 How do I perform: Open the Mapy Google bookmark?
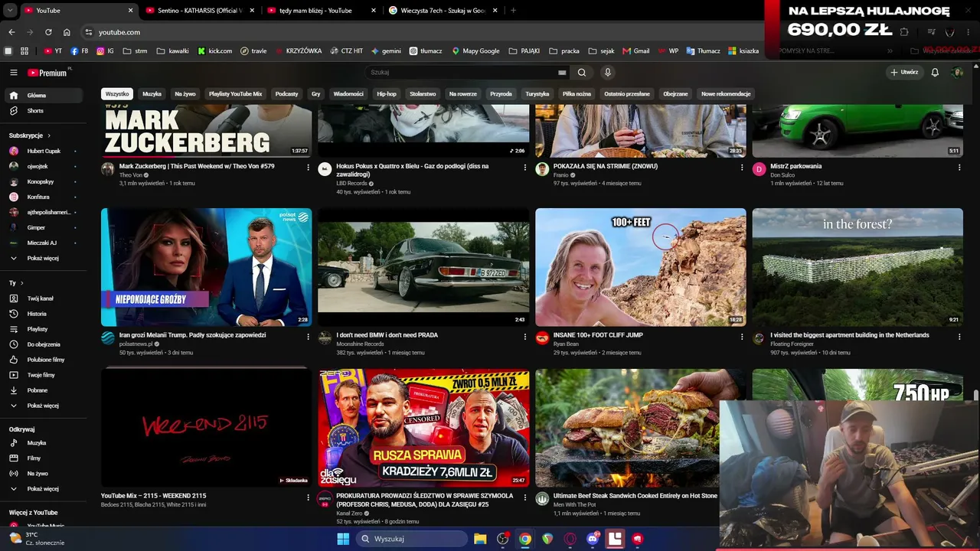click(x=475, y=51)
